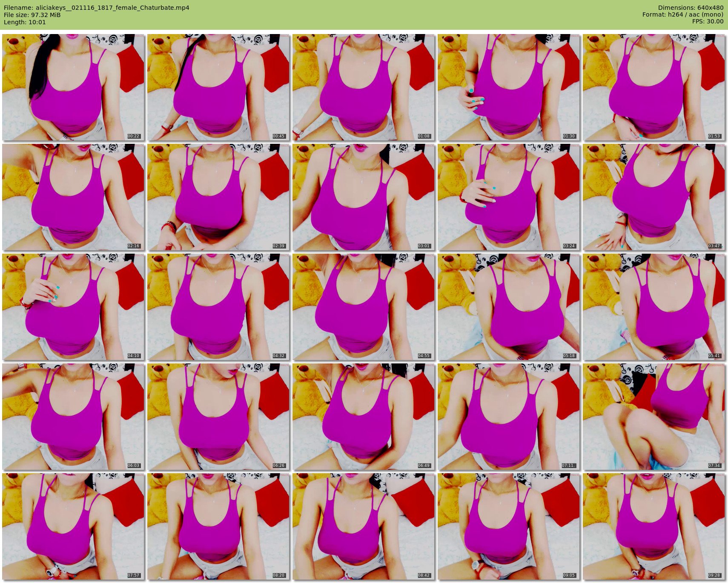The image size is (728, 583).
Task: Open the thumbnail marked 04:55
Action: point(363,307)
